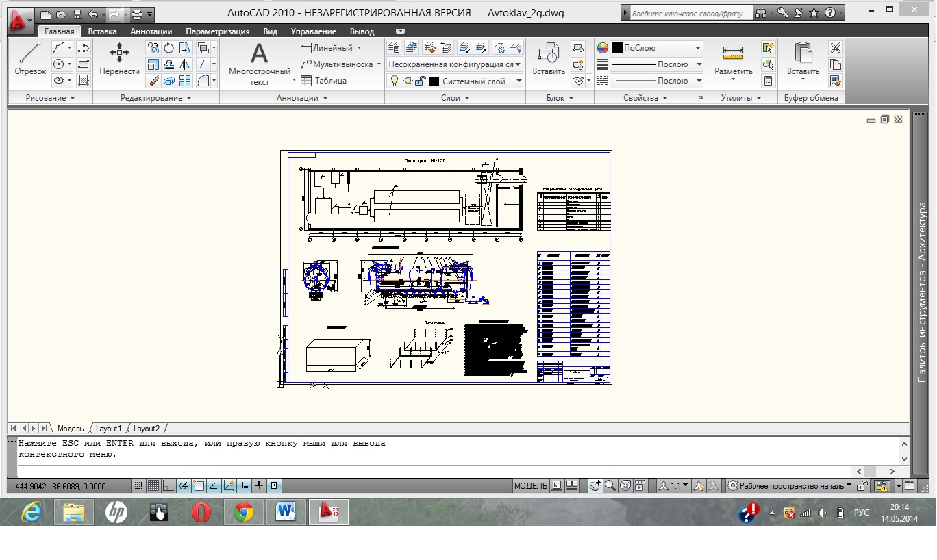
Task: Toggle the layer lock padlock icon
Action: coord(421,81)
